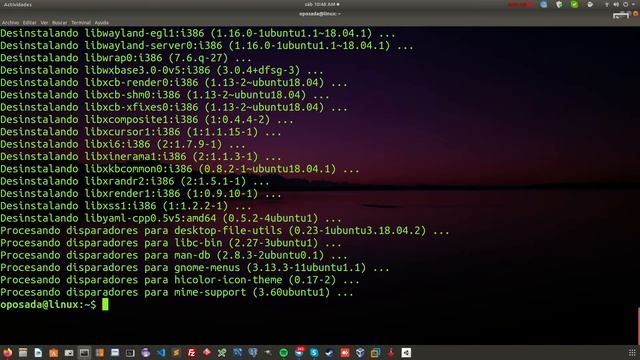The width and height of the screenshot is (640, 360).
Task: Click the libc-bin disparadores line
Action: click(171, 243)
